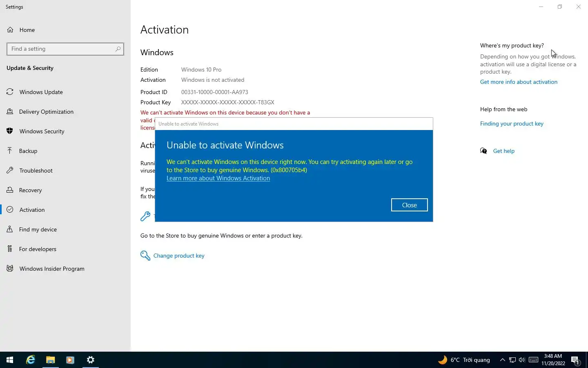Click the Windows Security shield icon
This screenshot has width=588, height=368.
click(10, 131)
